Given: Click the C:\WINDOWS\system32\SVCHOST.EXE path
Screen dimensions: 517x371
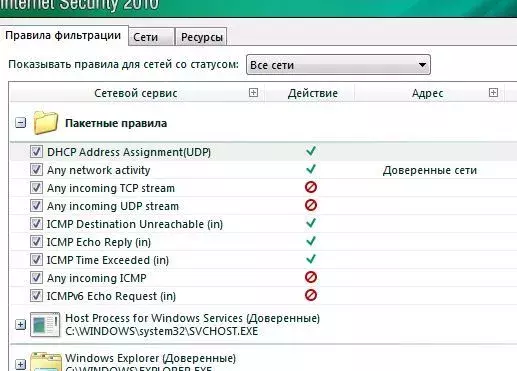Looking at the screenshot, I should (162, 331).
